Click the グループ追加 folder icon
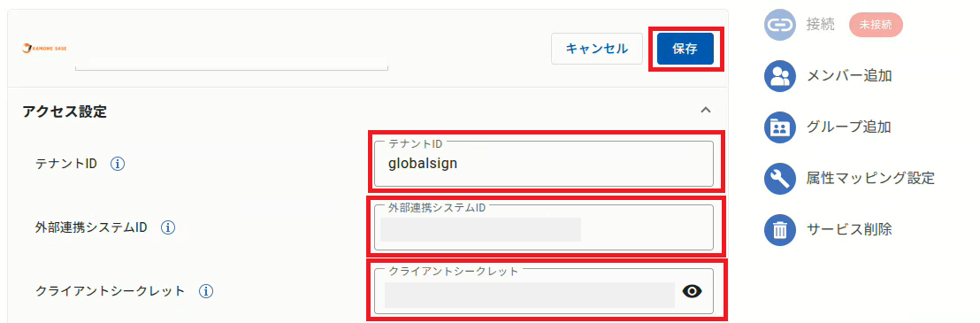 779,127
